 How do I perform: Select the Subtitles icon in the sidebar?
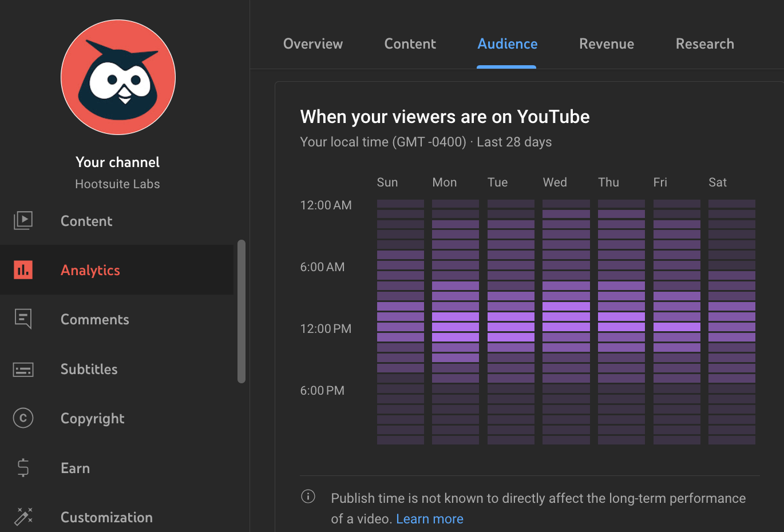point(23,369)
